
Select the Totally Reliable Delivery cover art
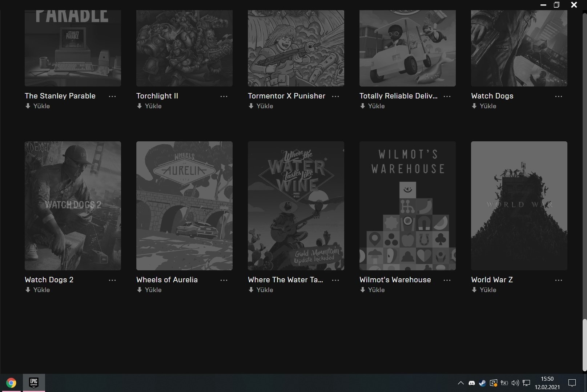pyautogui.click(x=407, y=48)
